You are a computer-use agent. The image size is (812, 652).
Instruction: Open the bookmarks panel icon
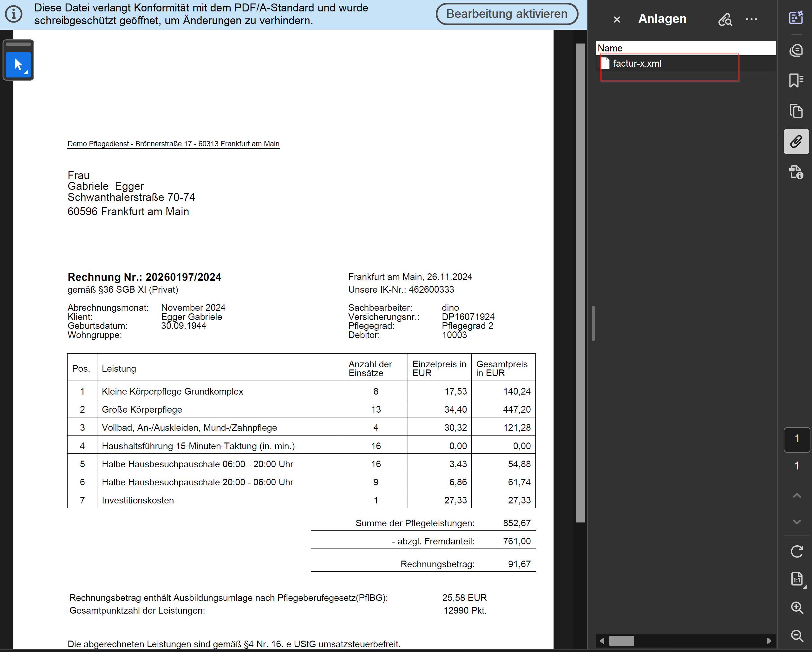[796, 80]
